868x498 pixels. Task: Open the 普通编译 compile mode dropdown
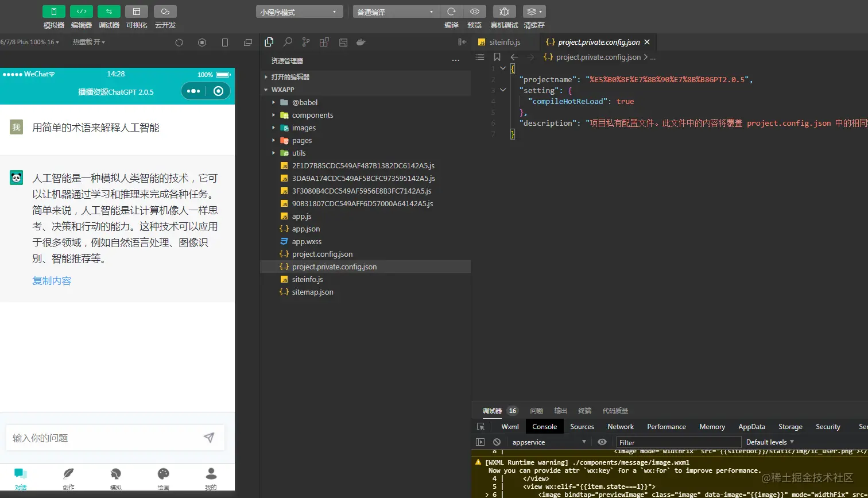pyautogui.click(x=396, y=11)
